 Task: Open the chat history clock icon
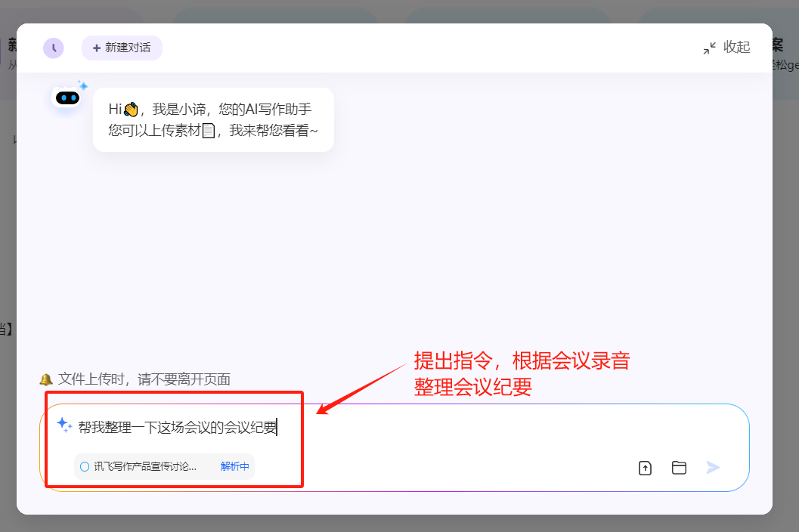pyautogui.click(x=54, y=48)
